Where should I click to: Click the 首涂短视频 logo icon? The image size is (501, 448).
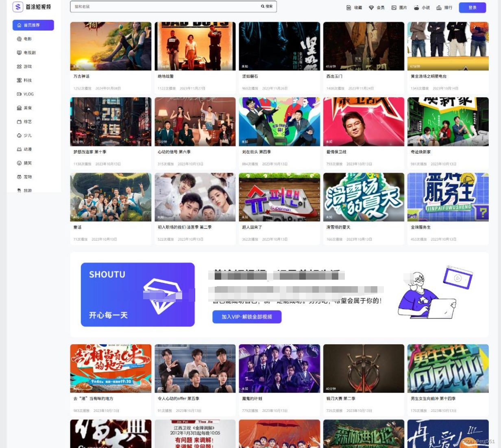(x=18, y=7)
